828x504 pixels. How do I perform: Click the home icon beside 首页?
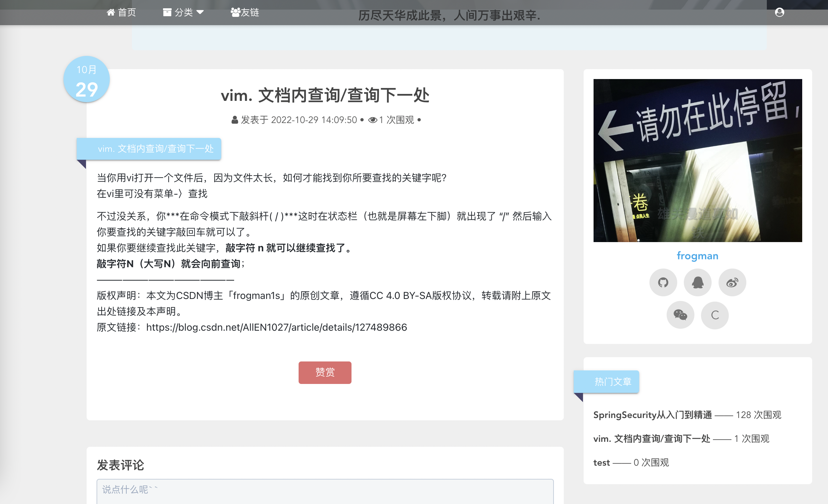click(x=110, y=13)
